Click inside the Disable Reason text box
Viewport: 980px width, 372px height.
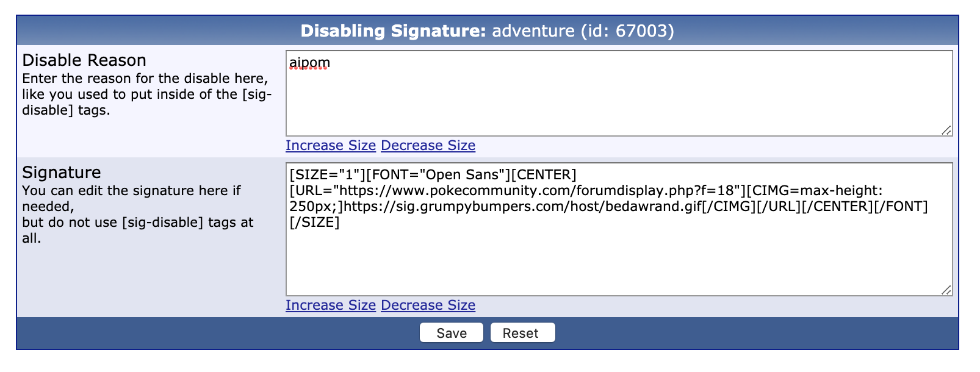[x=619, y=93]
